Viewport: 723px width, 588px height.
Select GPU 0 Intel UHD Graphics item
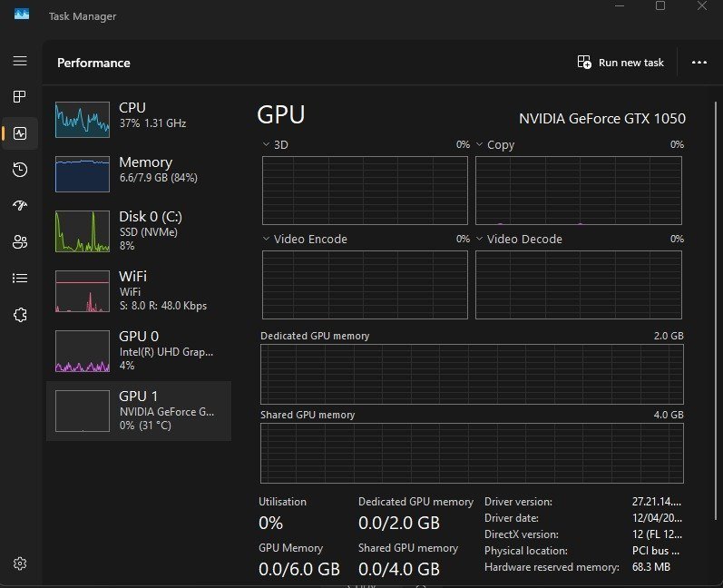(139, 351)
